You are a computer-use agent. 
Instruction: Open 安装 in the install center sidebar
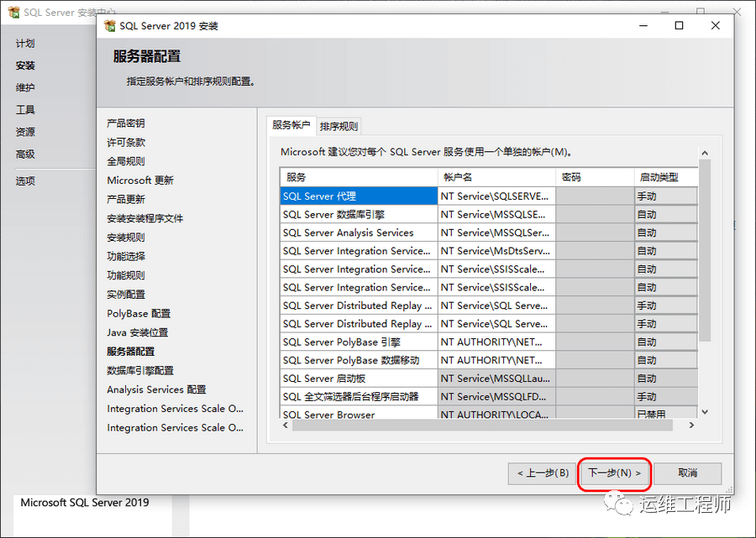click(25, 65)
